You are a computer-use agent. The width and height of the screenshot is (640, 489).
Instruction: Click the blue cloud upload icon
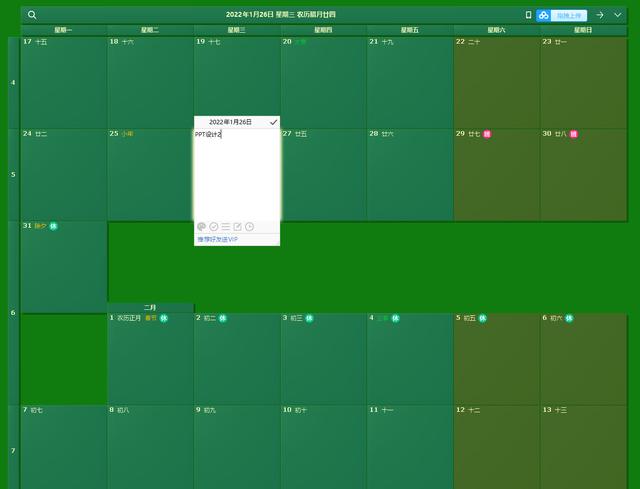(x=543, y=15)
